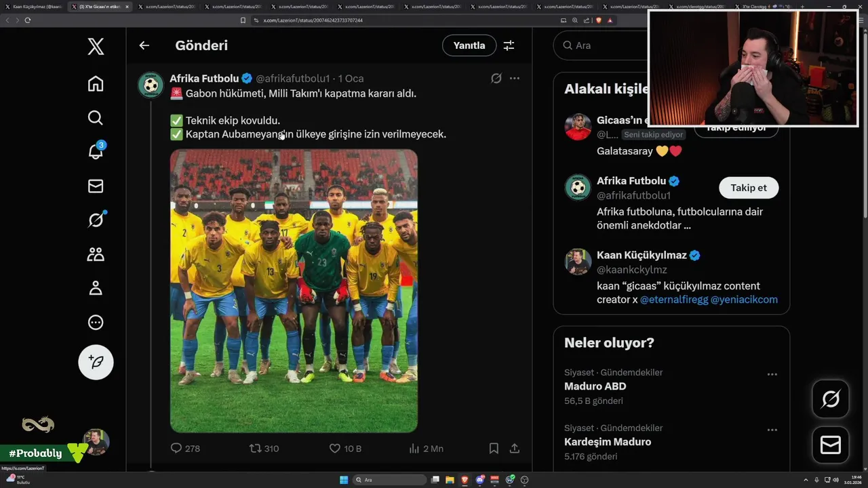
Task: Switch to the Kaan Küçükyılmaz browser tab
Action: tap(34, 6)
